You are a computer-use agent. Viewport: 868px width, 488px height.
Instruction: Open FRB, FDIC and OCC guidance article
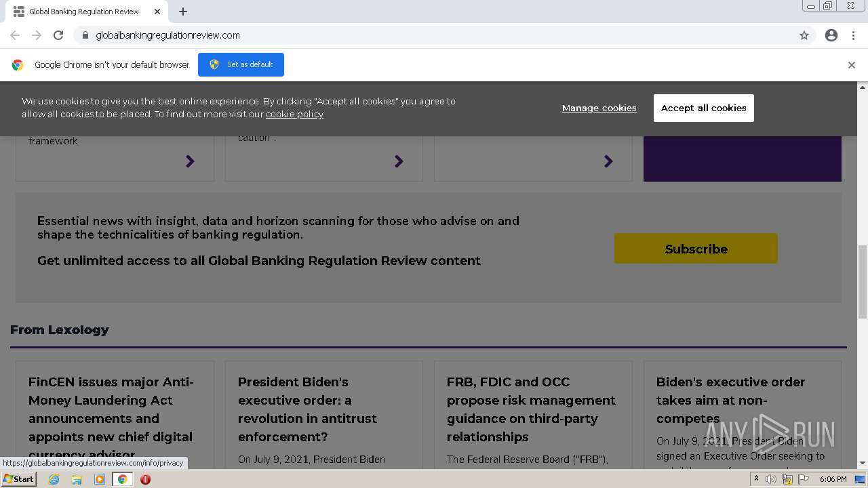(x=531, y=409)
